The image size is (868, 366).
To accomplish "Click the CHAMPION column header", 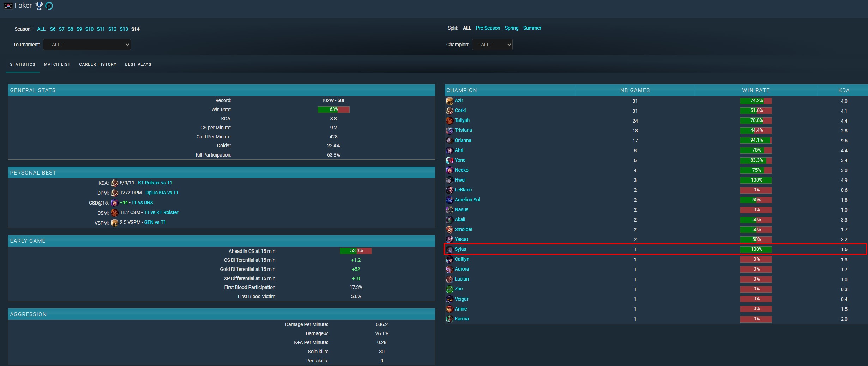I will click(462, 90).
